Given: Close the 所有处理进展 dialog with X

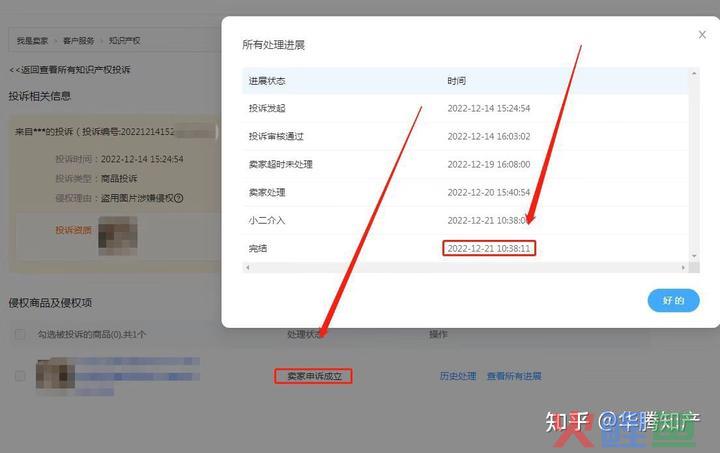Looking at the screenshot, I should 702,34.
